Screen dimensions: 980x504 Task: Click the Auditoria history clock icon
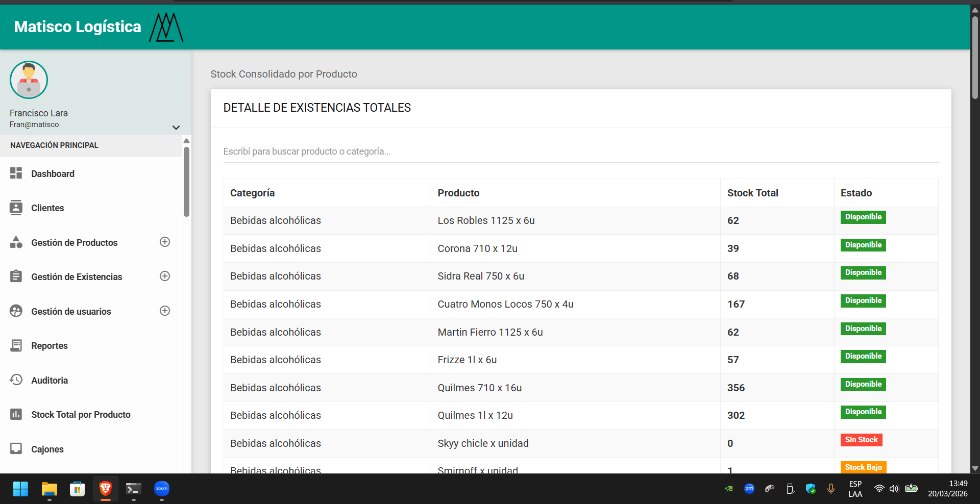(16, 380)
